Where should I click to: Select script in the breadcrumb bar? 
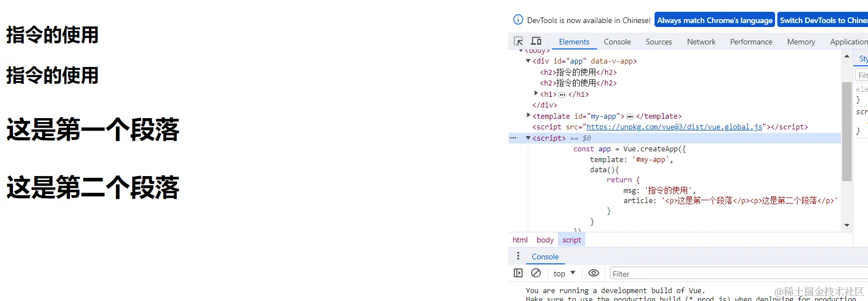click(572, 240)
